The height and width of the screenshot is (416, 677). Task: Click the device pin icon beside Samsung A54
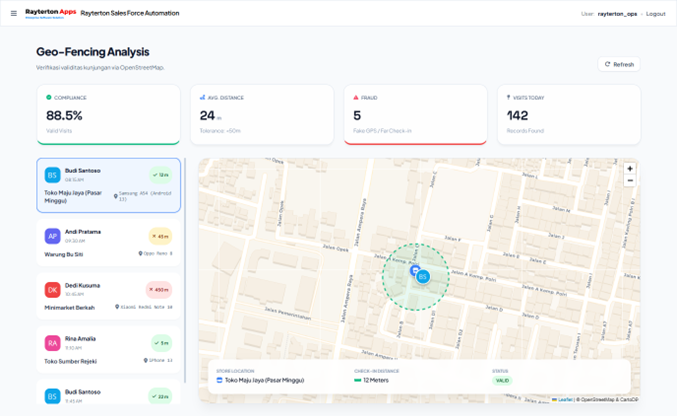[115, 196]
